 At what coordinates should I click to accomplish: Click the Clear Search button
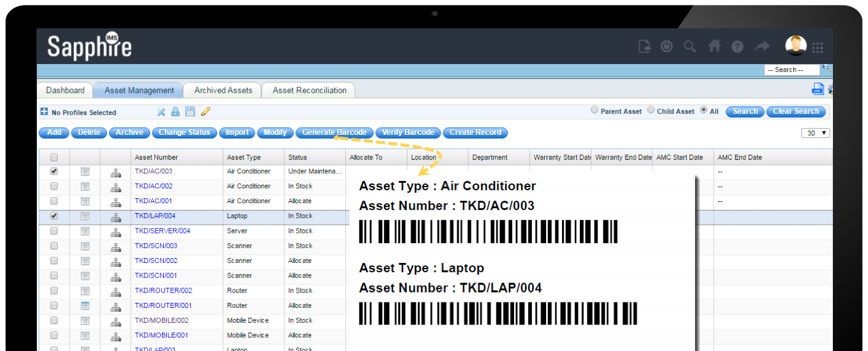pos(796,111)
